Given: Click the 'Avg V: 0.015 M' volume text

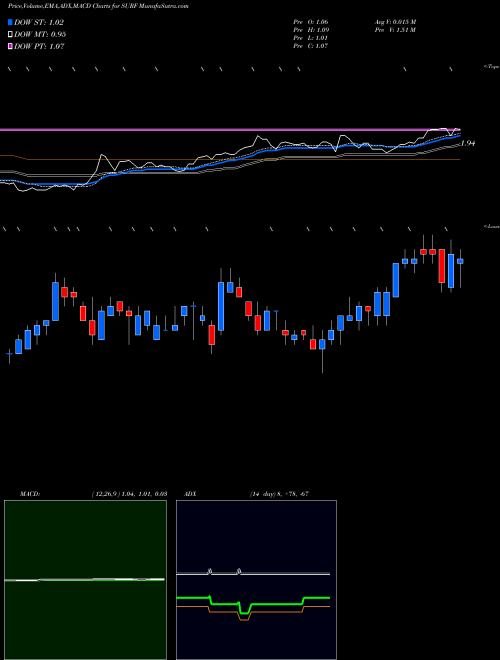Looking at the screenshot, I should [x=395, y=22].
